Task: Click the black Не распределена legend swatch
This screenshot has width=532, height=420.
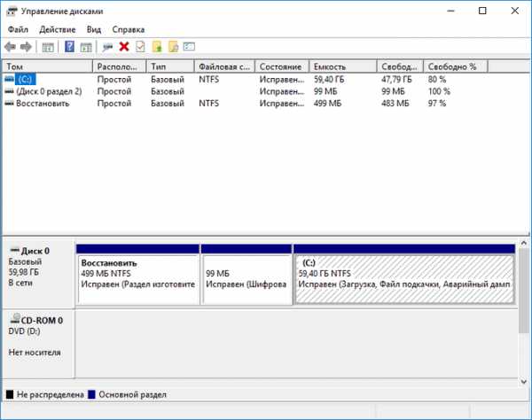Action: (10, 394)
